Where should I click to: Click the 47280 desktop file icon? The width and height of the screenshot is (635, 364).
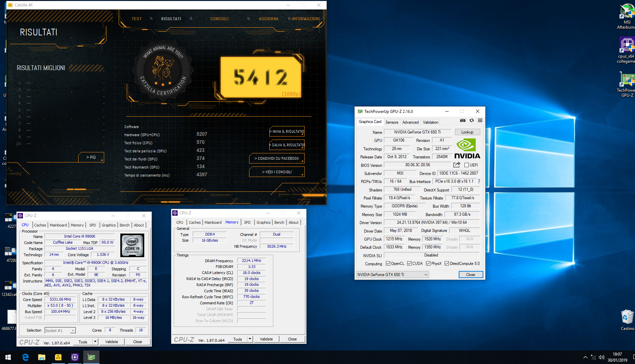10,254
